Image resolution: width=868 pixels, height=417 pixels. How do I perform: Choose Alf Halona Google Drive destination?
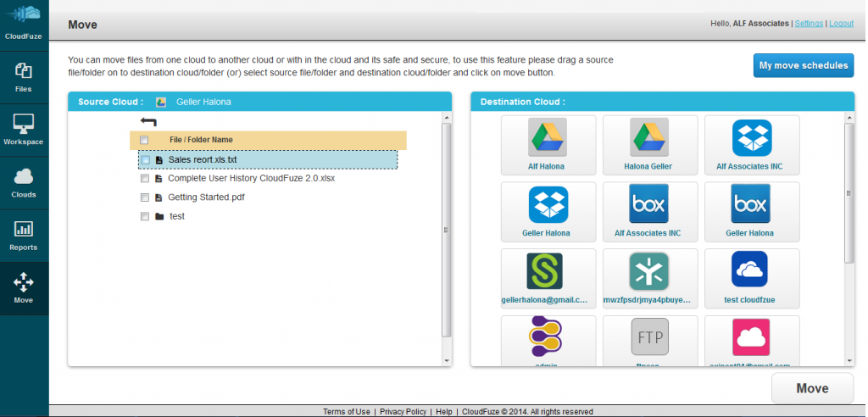(548, 145)
